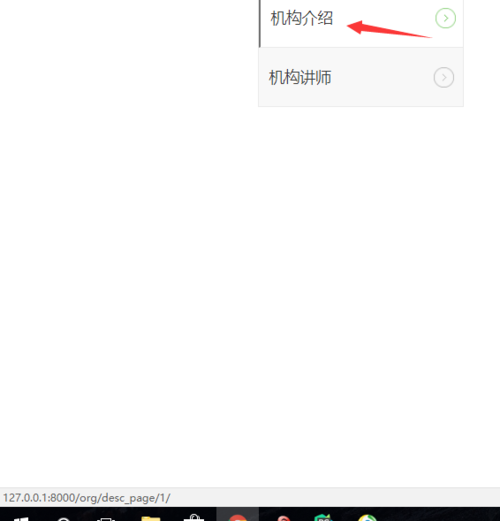This screenshot has height=521, width=500.
Task: Open the 360 browser taskbar icon
Action: coord(367,518)
